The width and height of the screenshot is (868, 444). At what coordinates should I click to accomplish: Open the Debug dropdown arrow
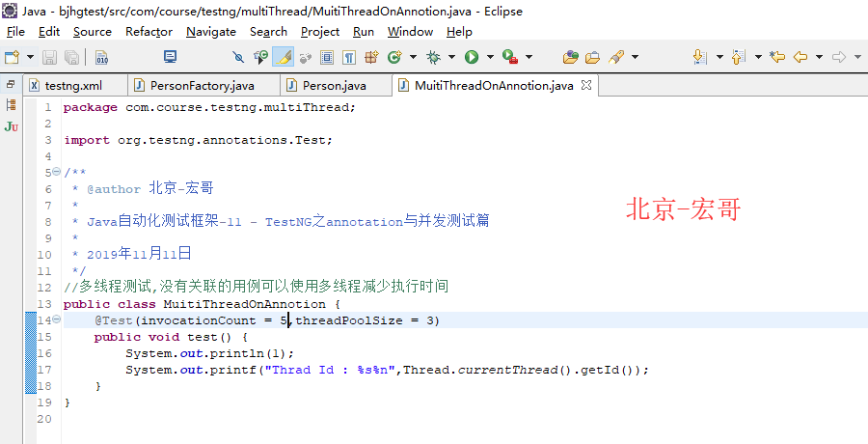pos(451,57)
